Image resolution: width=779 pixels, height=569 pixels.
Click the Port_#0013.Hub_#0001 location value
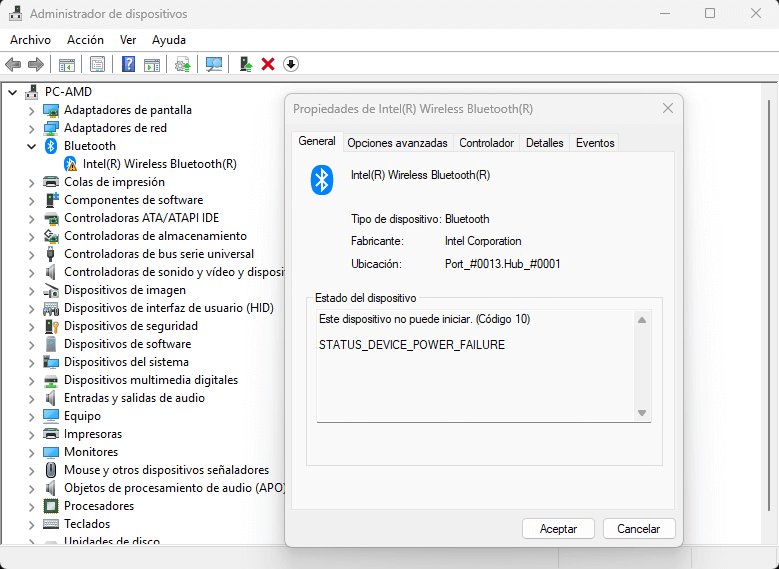tap(503, 264)
